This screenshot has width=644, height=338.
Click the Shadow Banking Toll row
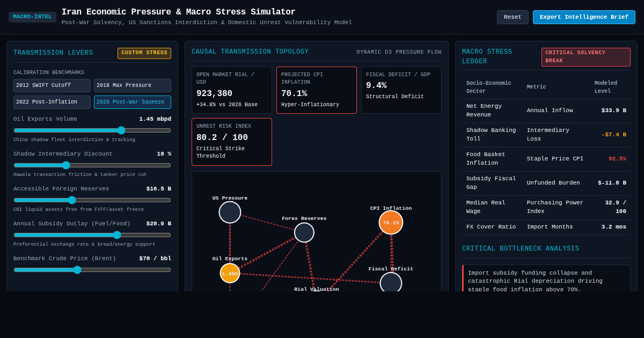546,135
